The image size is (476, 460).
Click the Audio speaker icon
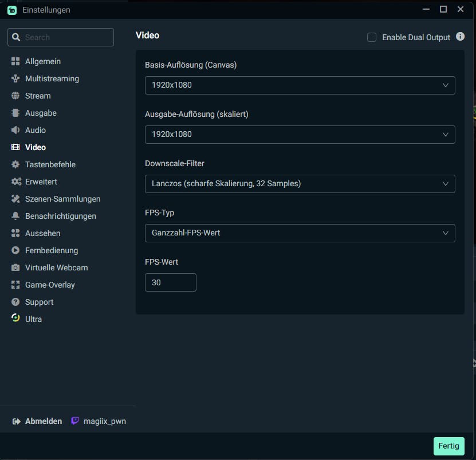[x=15, y=130]
